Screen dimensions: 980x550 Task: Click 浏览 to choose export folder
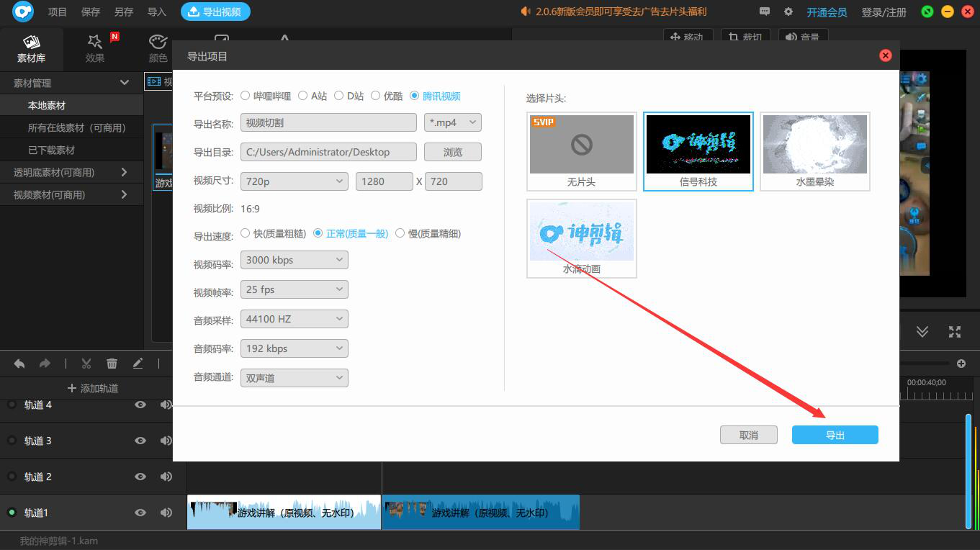(x=453, y=152)
